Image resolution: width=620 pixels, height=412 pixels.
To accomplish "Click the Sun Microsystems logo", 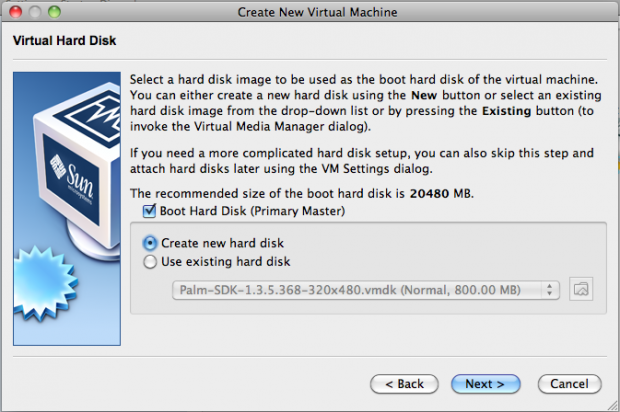I will (x=72, y=178).
